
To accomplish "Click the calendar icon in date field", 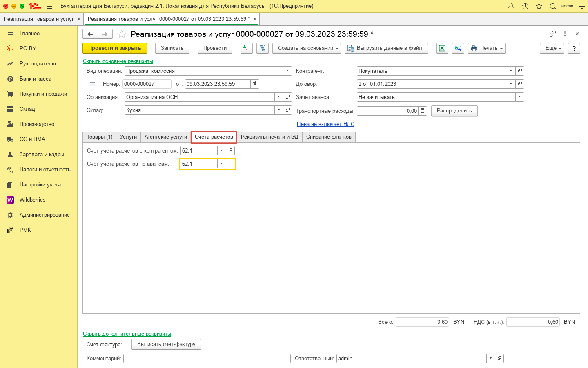I will coord(255,84).
